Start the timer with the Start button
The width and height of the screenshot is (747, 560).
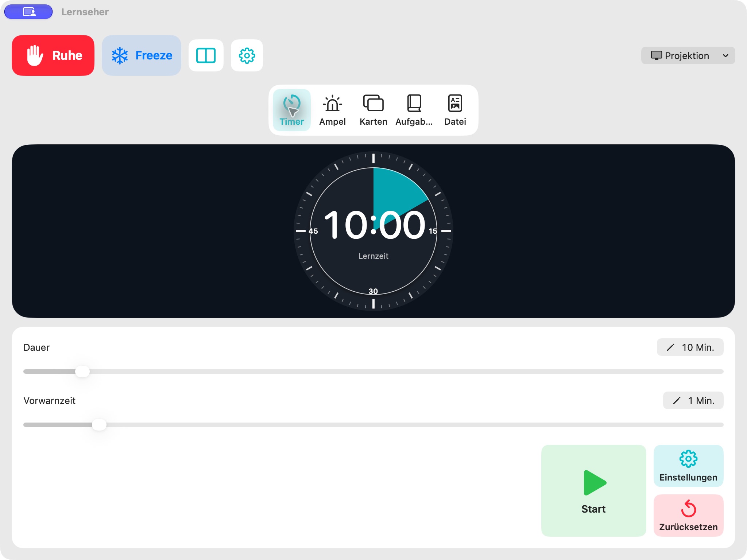(x=593, y=490)
